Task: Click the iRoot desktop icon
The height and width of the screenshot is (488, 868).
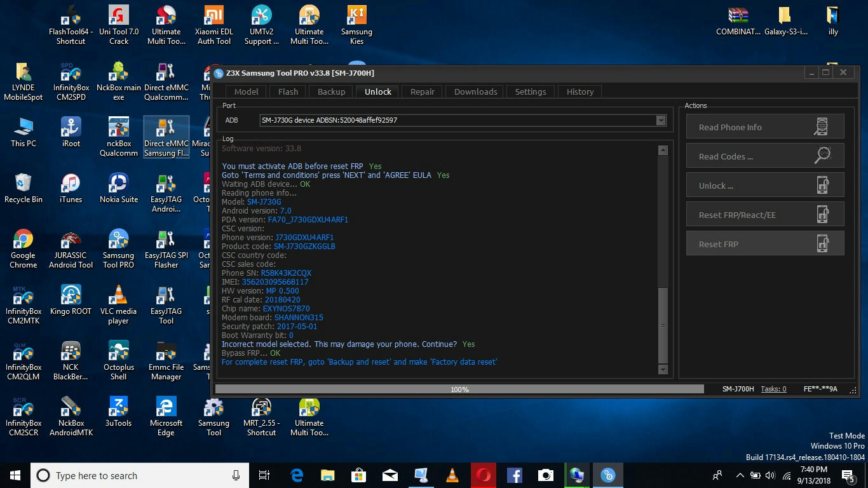Action: point(71,132)
